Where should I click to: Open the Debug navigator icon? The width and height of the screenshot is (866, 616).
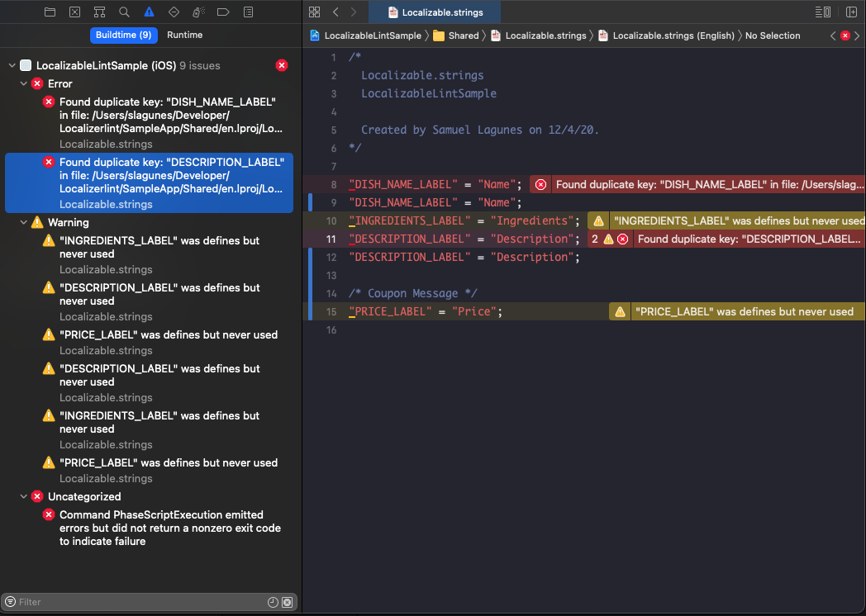(198, 12)
